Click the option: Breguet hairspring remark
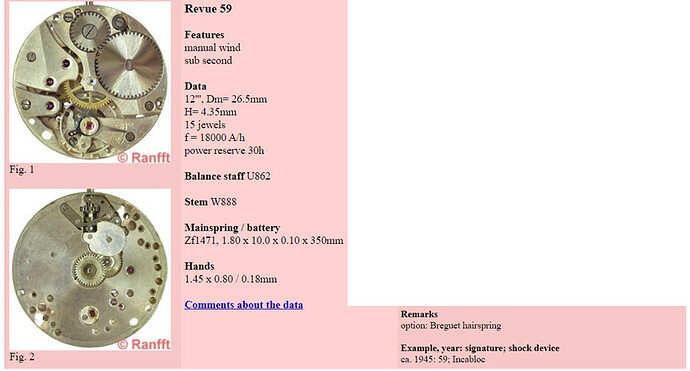 click(x=451, y=326)
